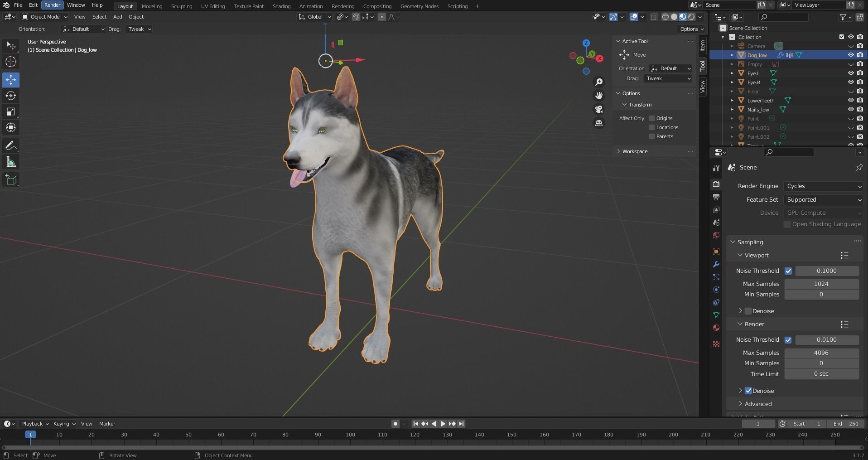868x460 pixels.
Task: Select the Rotate tool
Action: (11, 96)
